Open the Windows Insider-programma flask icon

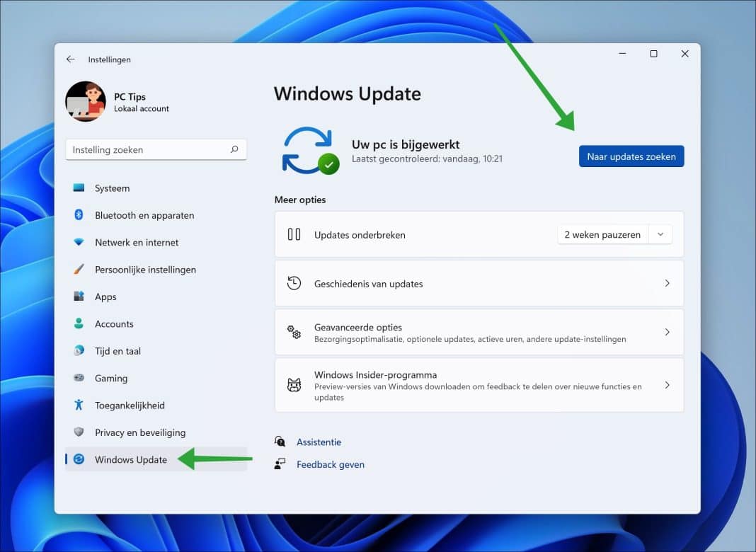coord(294,384)
